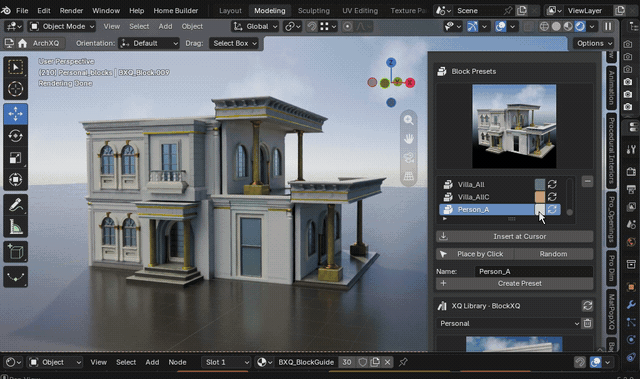Refresh the Person_A preset
Screen dimensions: 640x379
(552, 210)
